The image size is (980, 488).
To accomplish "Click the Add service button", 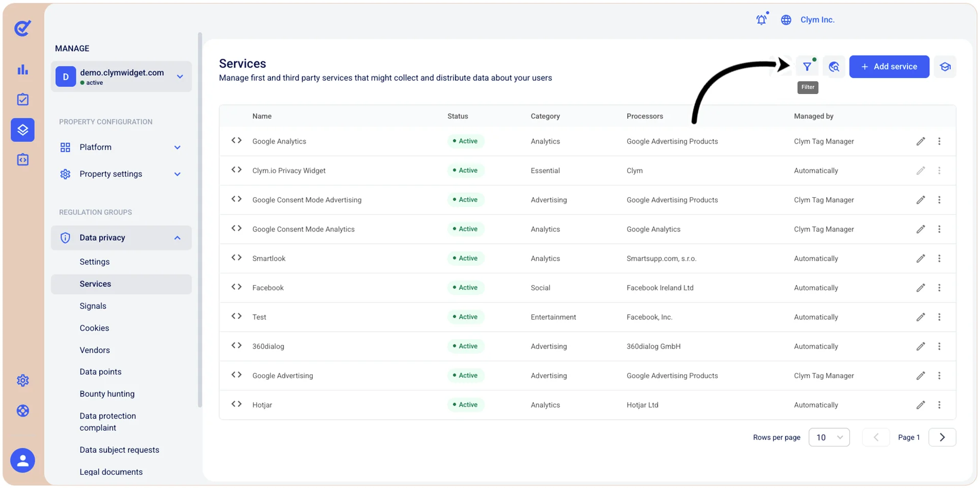I will tap(889, 67).
